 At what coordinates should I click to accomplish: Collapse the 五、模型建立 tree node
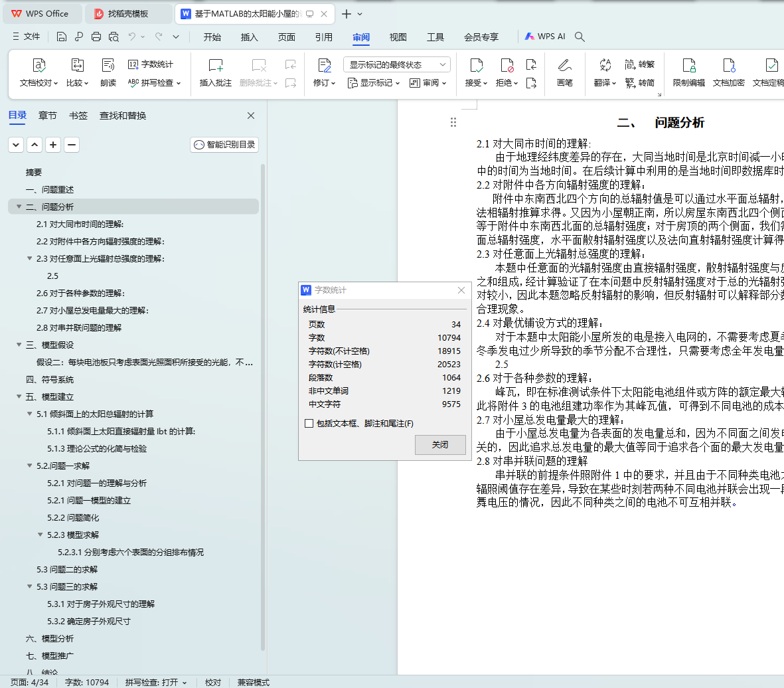(19, 396)
